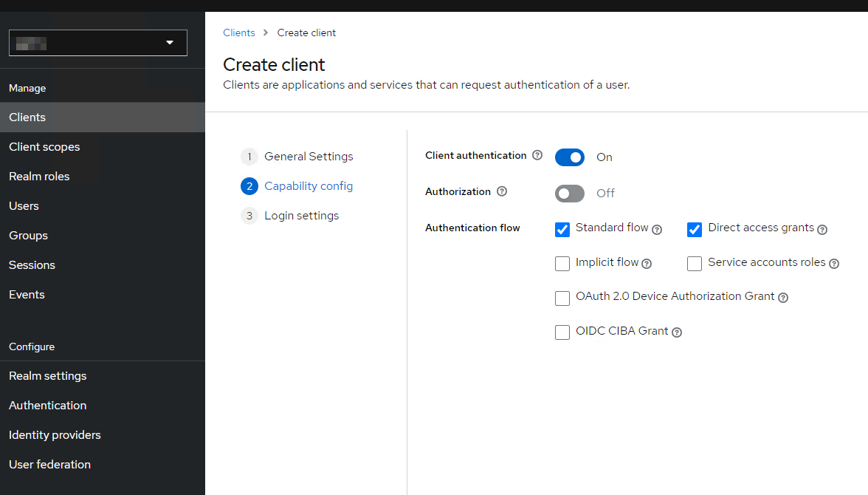This screenshot has height=495, width=868.
Task: Click OIDC CIBA Grant help icon
Action: click(677, 332)
